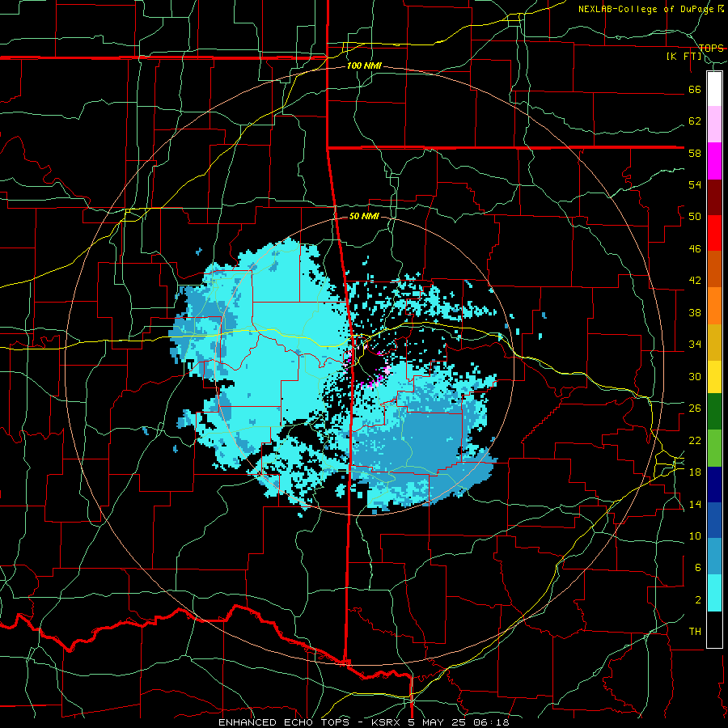Screen dimensions: 728x728
Task: Click the 66 legend value
Action: pos(695,89)
